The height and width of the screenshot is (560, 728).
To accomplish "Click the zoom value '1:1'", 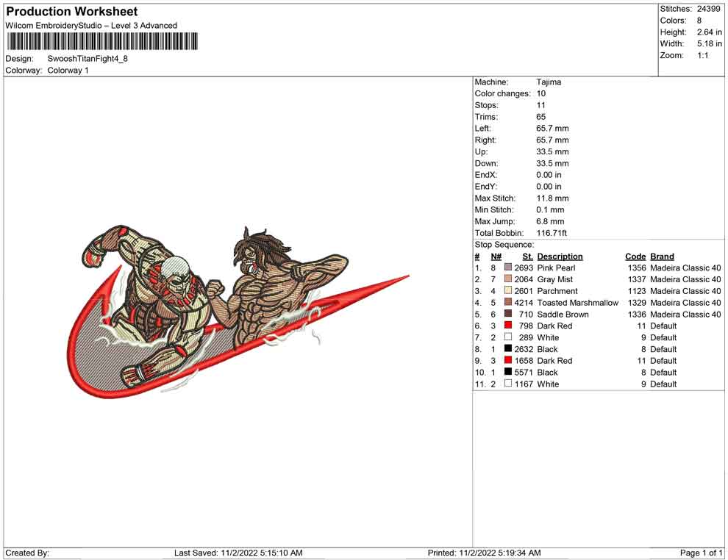I will 702,55.
